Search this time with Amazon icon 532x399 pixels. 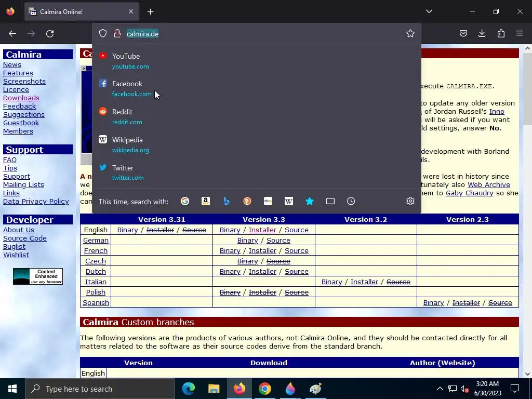[x=206, y=201]
